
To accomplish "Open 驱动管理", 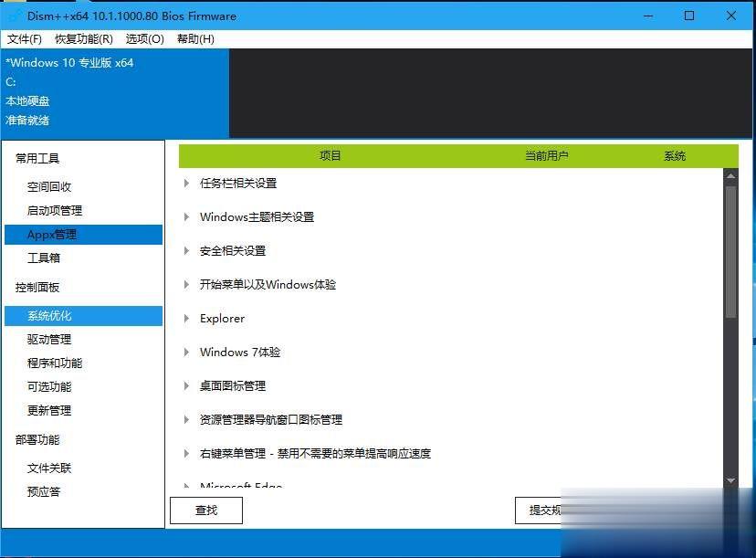I will pyautogui.click(x=49, y=339).
